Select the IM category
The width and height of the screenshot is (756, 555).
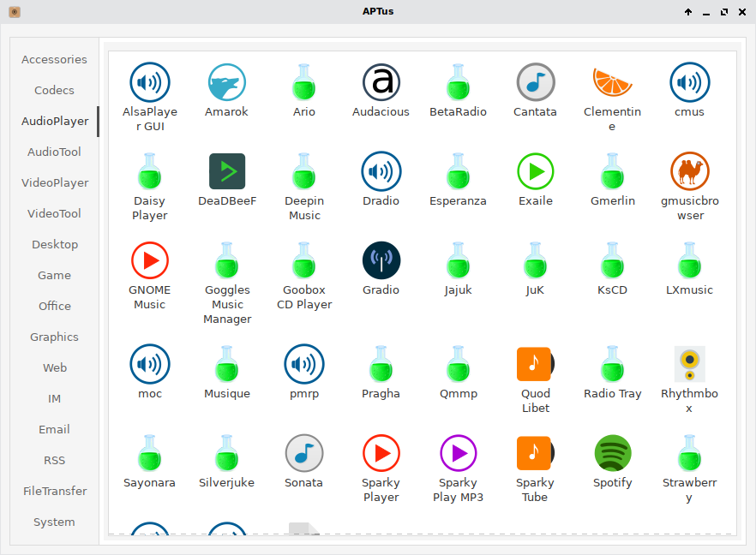click(x=54, y=399)
